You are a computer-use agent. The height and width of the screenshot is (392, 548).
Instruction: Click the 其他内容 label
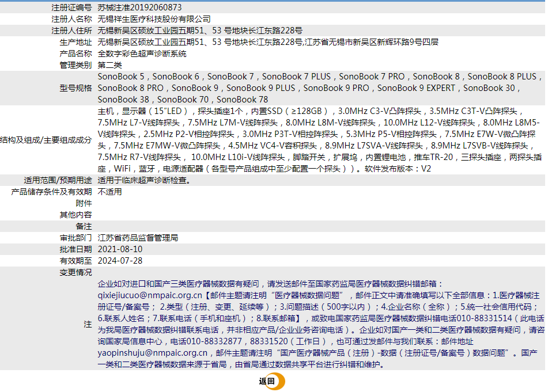click(76, 215)
